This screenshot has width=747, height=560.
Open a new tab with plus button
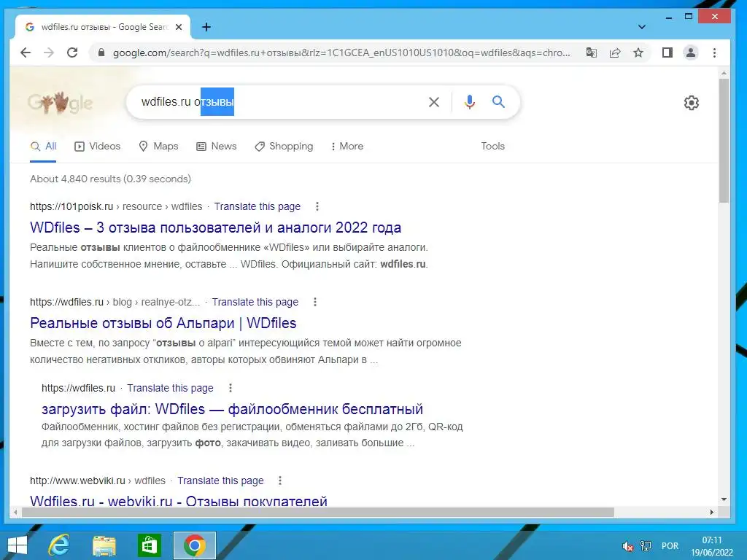(206, 27)
